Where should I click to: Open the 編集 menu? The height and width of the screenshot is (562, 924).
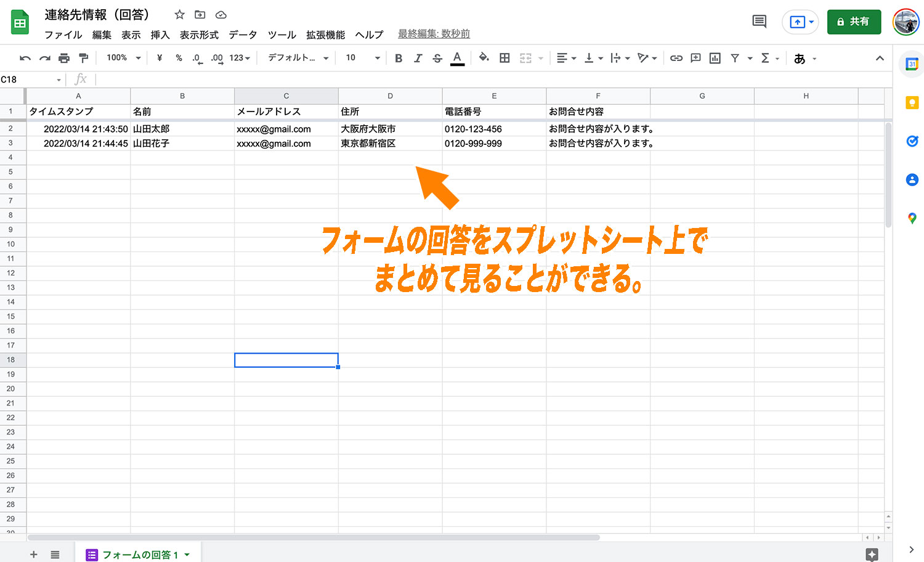pyautogui.click(x=102, y=35)
